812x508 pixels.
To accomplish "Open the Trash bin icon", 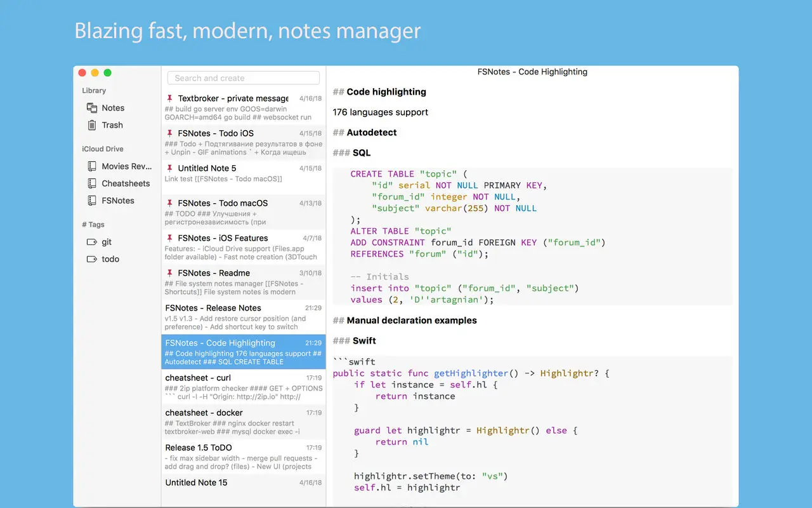I will 92,125.
